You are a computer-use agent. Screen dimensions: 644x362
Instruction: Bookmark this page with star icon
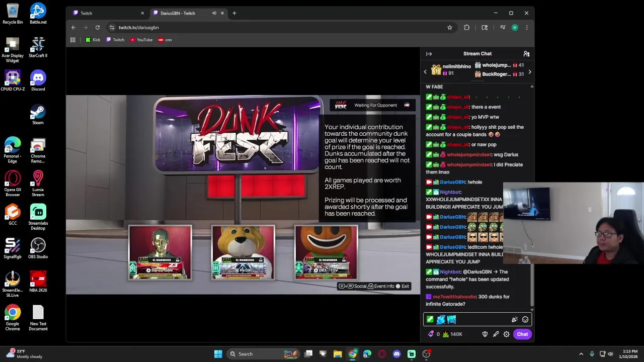[450, 28]
